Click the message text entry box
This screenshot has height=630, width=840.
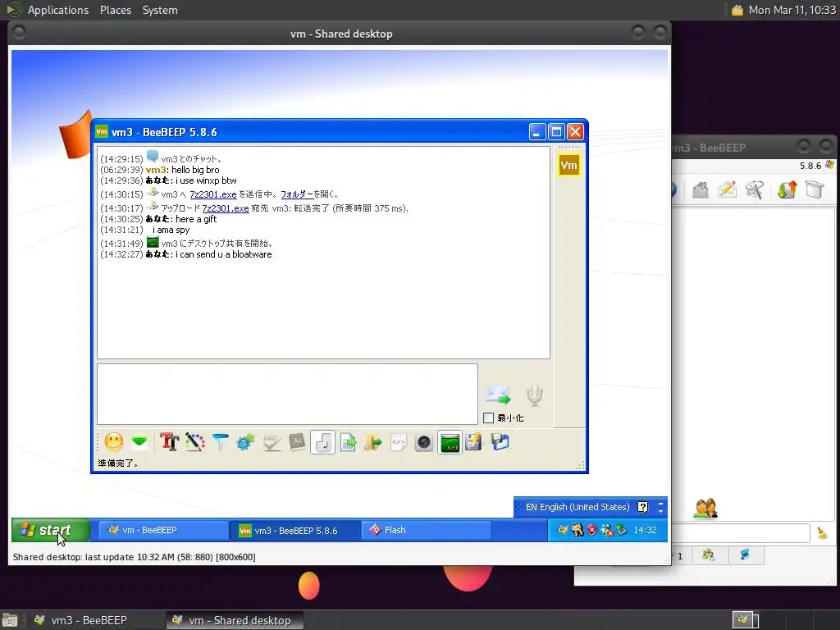(x=287, y=394)
